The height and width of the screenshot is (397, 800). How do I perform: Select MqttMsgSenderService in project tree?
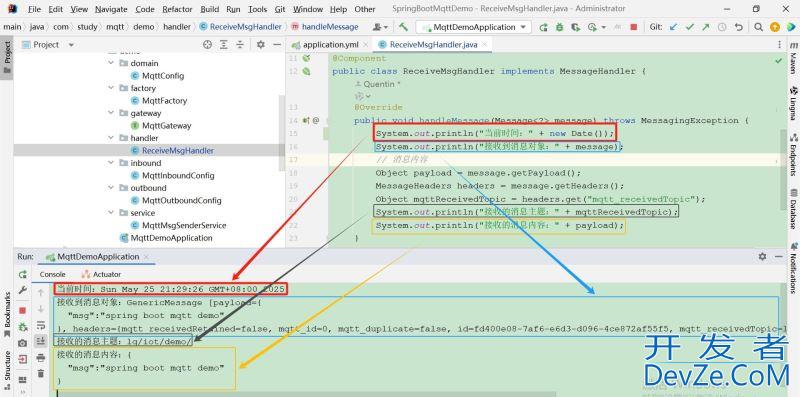point(179,226)
